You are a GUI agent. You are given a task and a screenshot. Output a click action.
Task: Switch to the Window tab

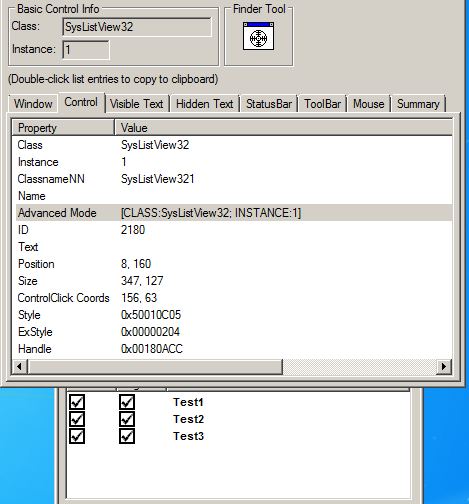(33, 104)
